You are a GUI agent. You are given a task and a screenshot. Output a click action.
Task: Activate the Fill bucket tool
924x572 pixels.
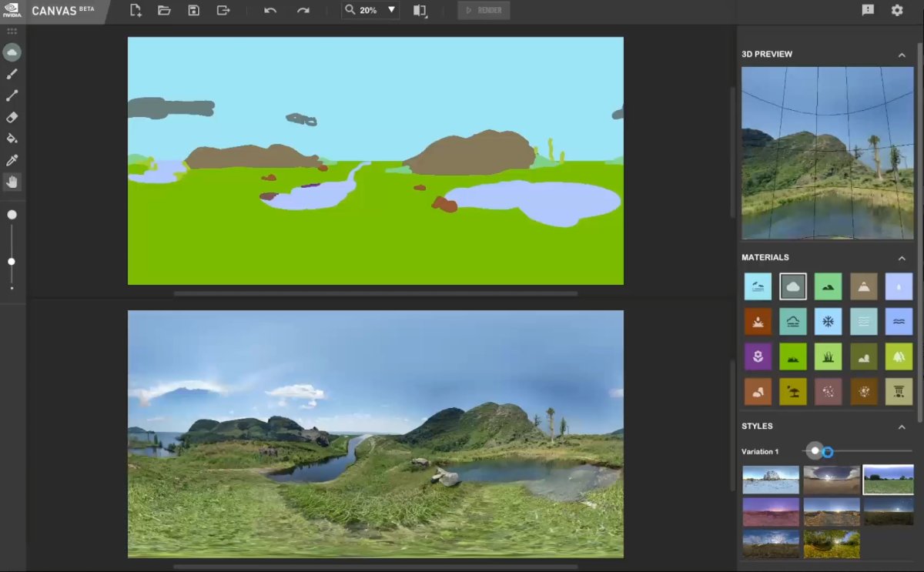tap(12, 139)
